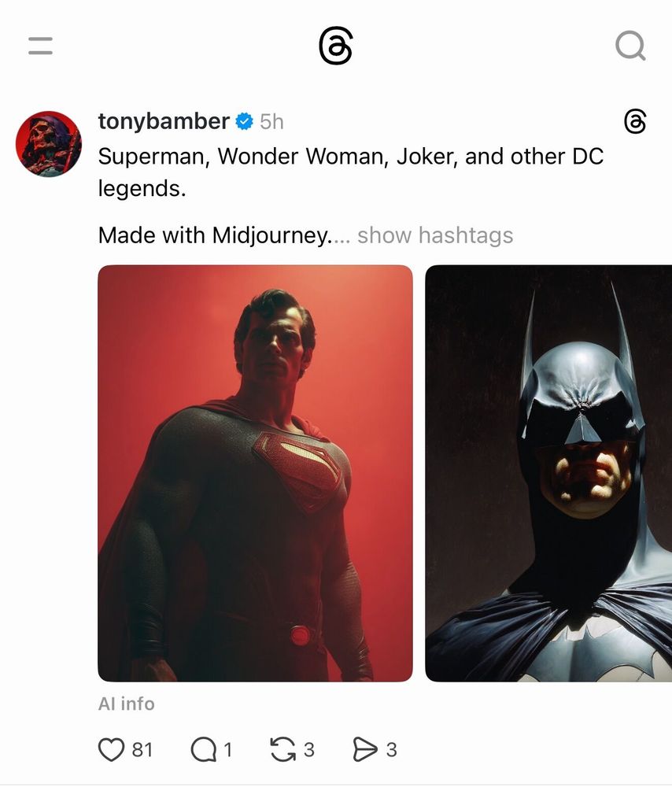Open comments on the post

(x=203, y=749)
